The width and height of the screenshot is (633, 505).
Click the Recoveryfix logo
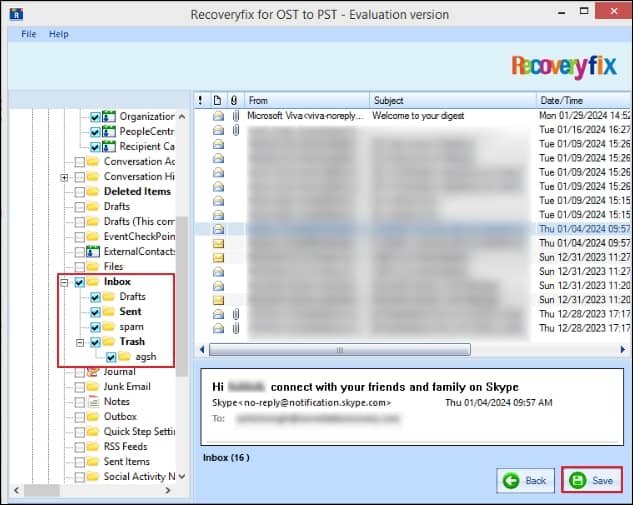pyautogui.click(x=564, y=66)
